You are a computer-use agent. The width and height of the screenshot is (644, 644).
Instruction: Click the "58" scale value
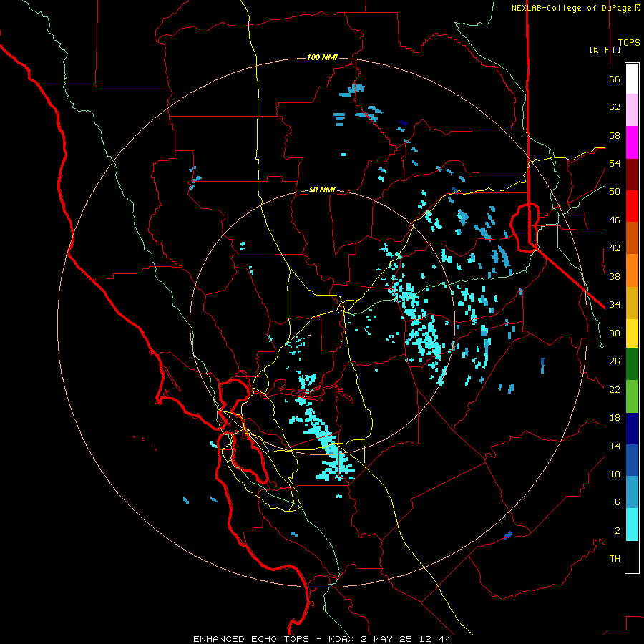[x=615, y=135]
